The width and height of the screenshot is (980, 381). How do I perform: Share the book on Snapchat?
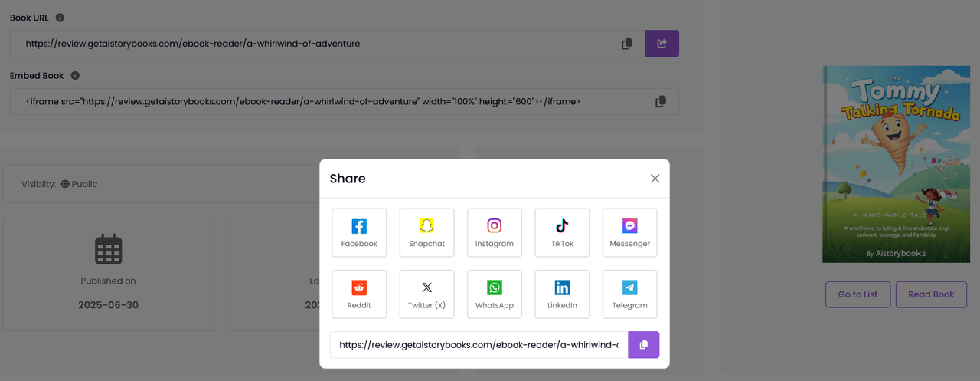[x=426, y=233]
